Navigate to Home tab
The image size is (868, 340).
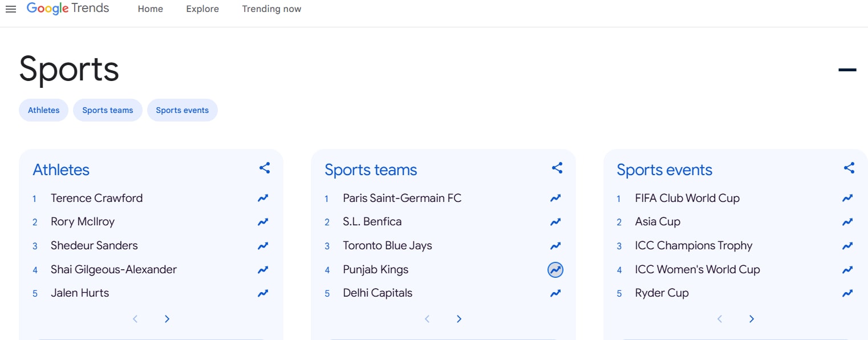pos(151,9)
